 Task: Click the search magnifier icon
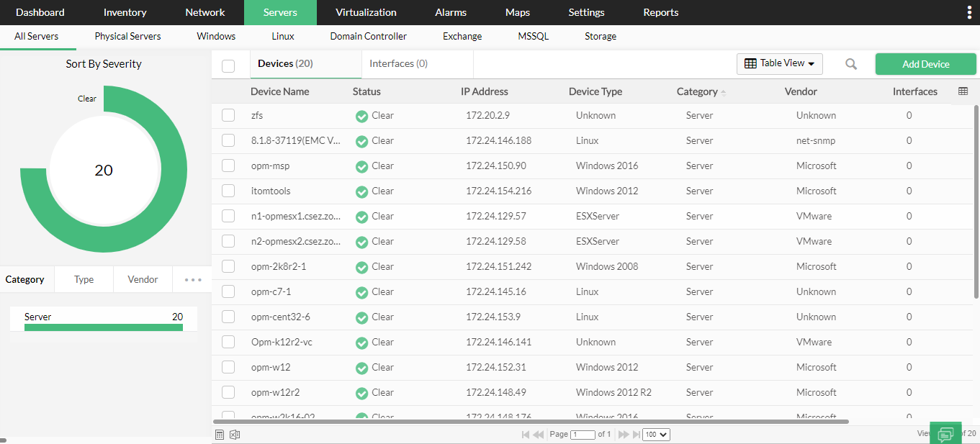(851, 64)
